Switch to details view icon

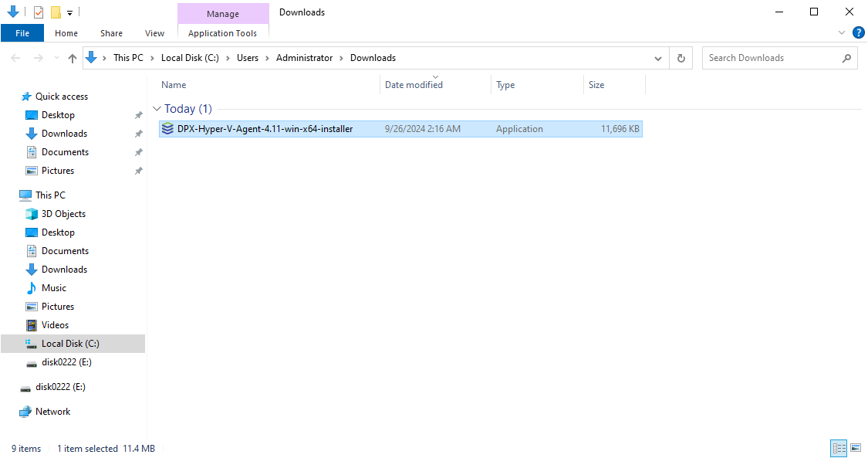(x=839, y=448)
